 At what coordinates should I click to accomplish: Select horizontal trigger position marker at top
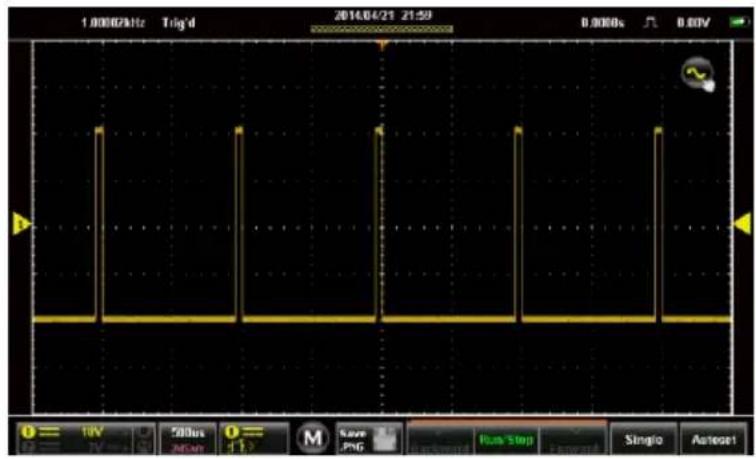pyautogui.click(x=383, y=45)
